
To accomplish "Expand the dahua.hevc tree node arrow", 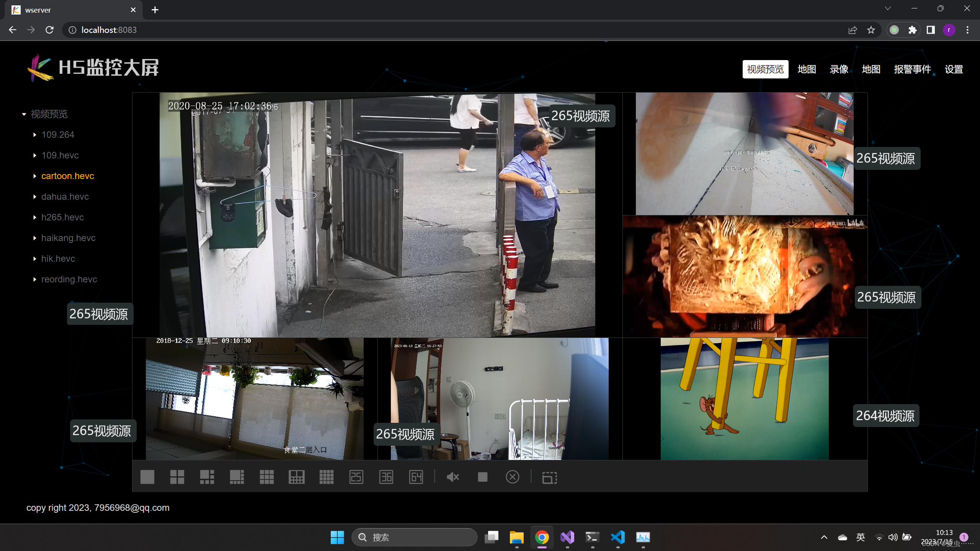I will coord(35,197).
